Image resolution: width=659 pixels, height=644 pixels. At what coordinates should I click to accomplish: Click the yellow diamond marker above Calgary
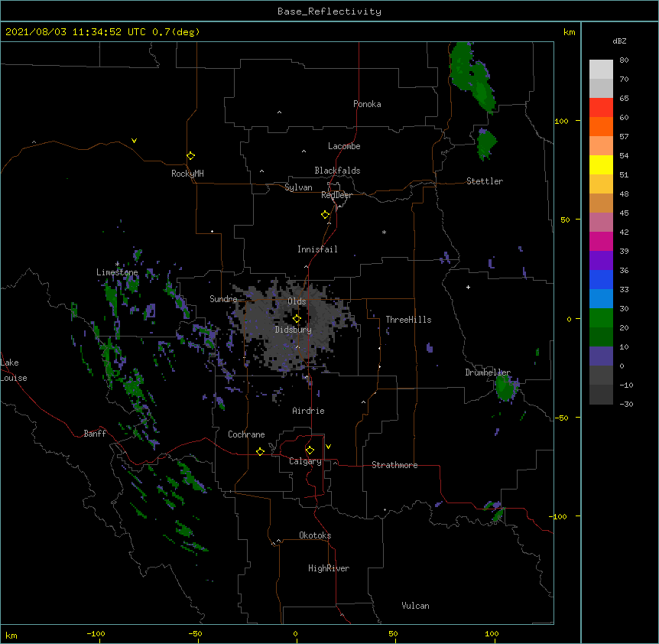click(310, 450)
